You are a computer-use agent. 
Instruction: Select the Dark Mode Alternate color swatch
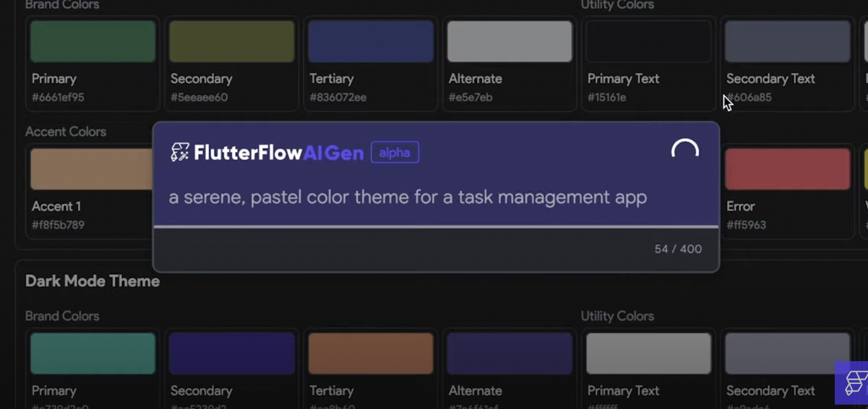click(x=510, y=354)
